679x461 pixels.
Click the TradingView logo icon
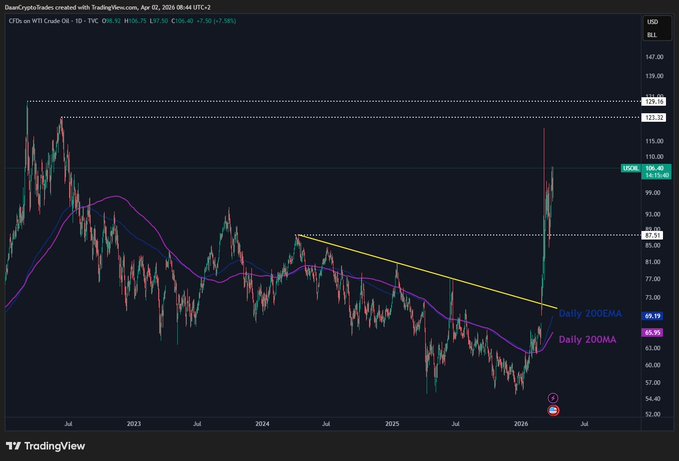pos(14,446)
